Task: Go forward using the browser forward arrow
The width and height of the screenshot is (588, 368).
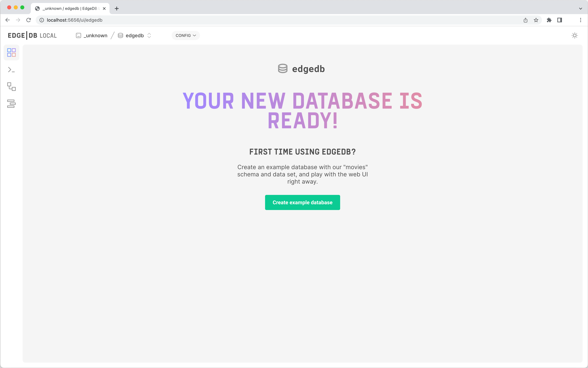Action: [x=18, y=20]
